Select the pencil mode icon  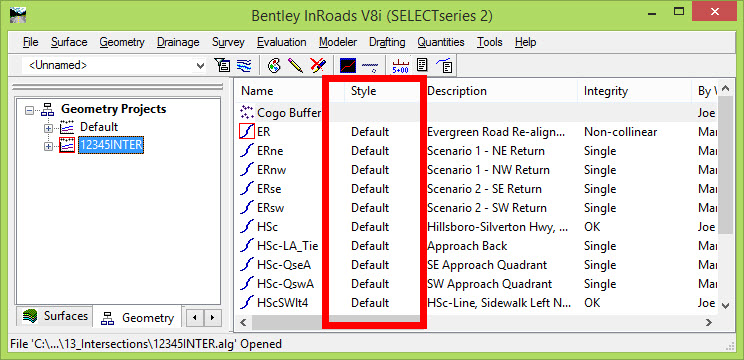(x=295, y=65)
